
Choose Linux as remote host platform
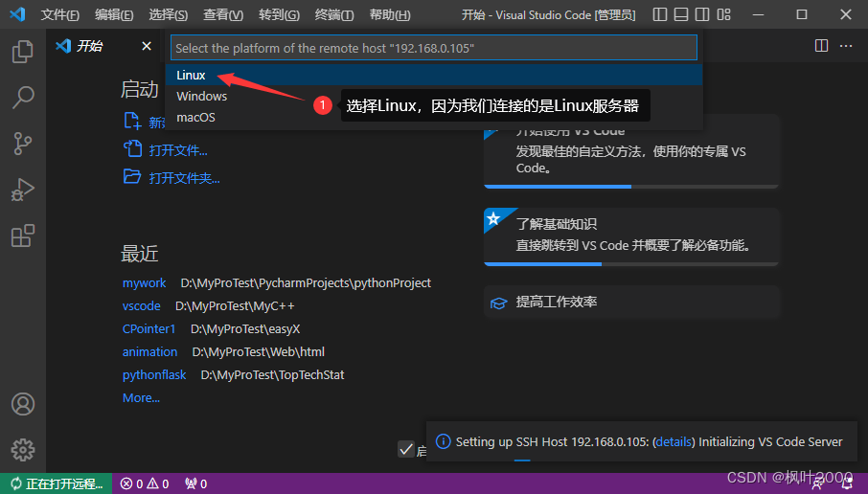pyautogui.click(x=434, y=75)
